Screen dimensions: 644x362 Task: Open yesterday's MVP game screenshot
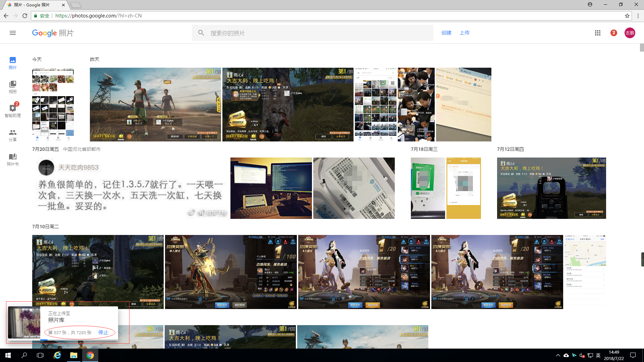tap(155, 105)
